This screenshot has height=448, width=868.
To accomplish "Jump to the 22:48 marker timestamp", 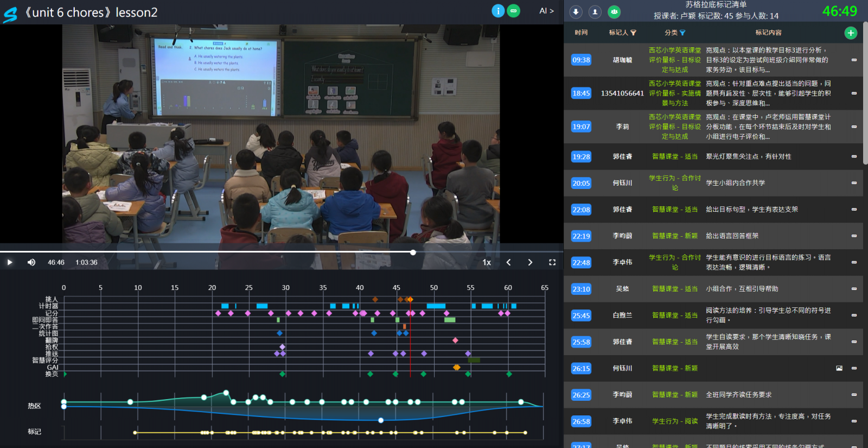I will (x=581, y=263).
